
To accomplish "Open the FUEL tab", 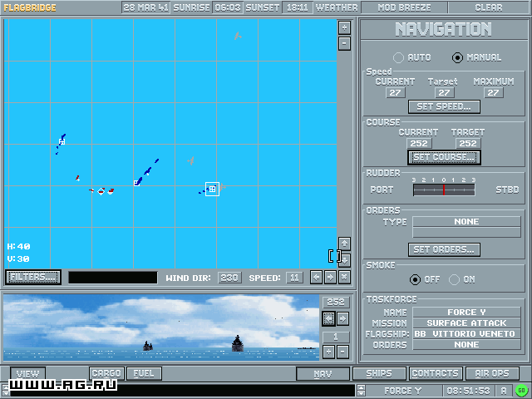I will tap(144, 373).
